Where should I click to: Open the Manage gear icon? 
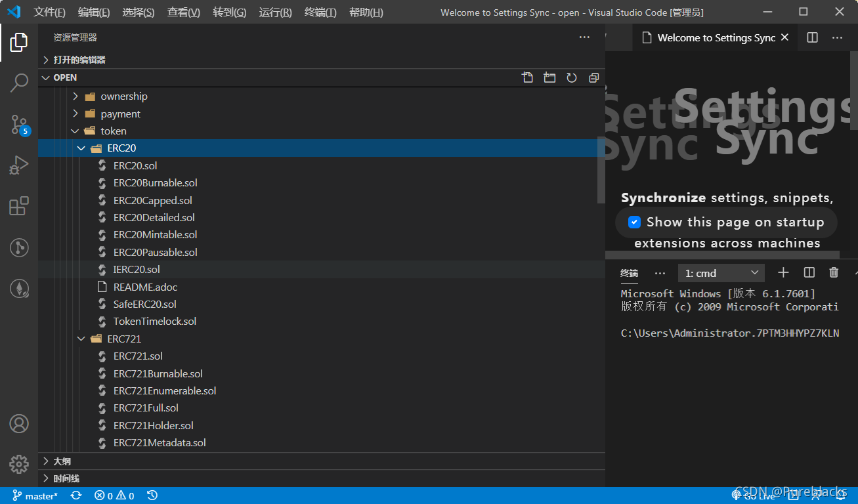coord(19,465)
